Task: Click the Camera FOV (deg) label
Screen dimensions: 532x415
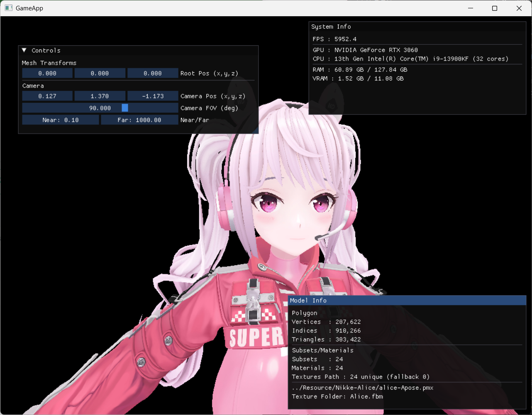Action: (x=209, y=108)
